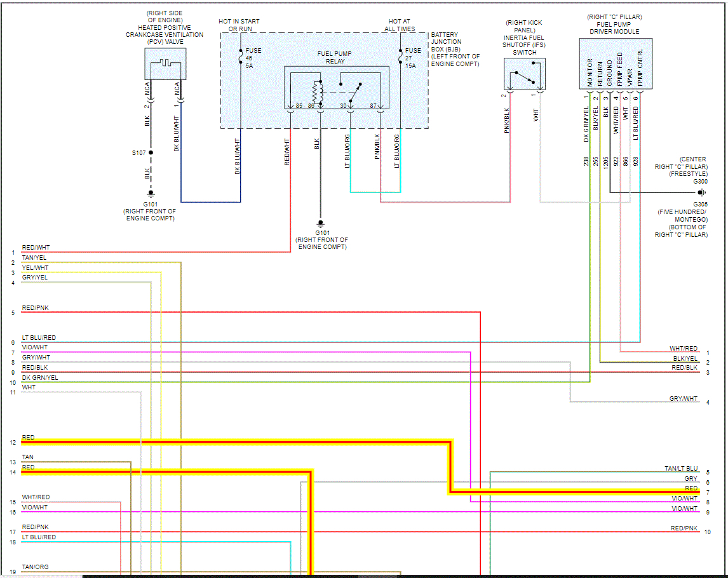The image size is (728, 578).
Task: Click the Fuel Pump Driver Module connector box
Action: (x=616, y=64)
